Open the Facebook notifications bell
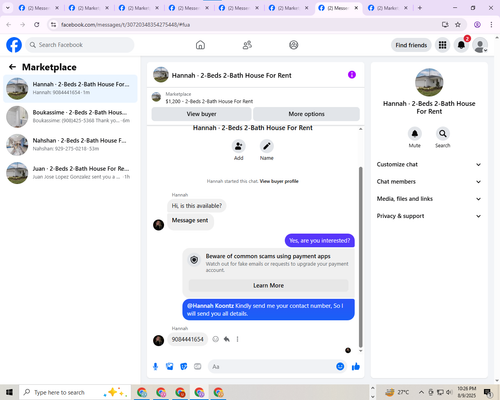Image resolution: width=500 pixels, height=400 pixels. pos(461,45)
